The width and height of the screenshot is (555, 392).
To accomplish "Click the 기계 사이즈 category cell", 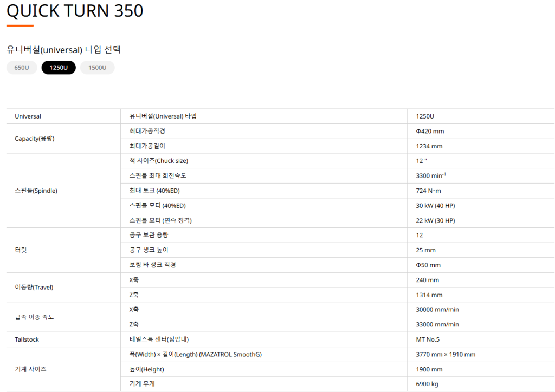I will (x=30, y=369).
